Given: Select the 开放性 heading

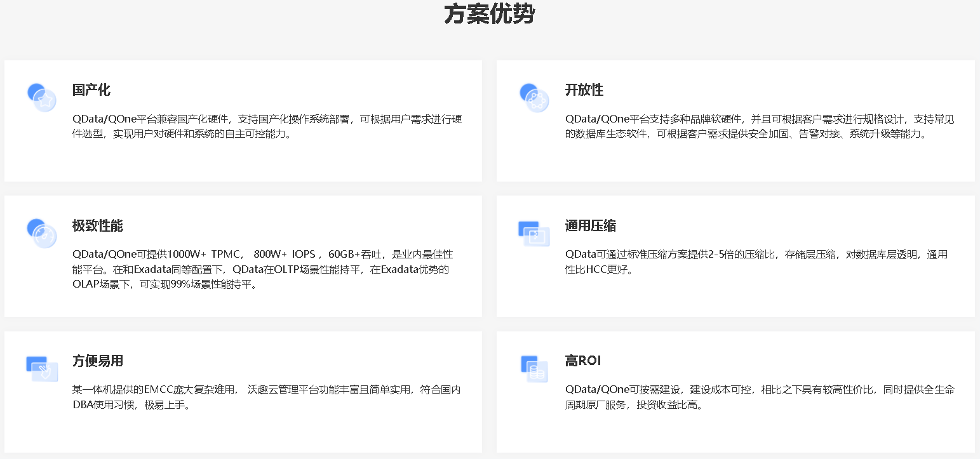Looking at the screenshot, I should coord(584,90).
